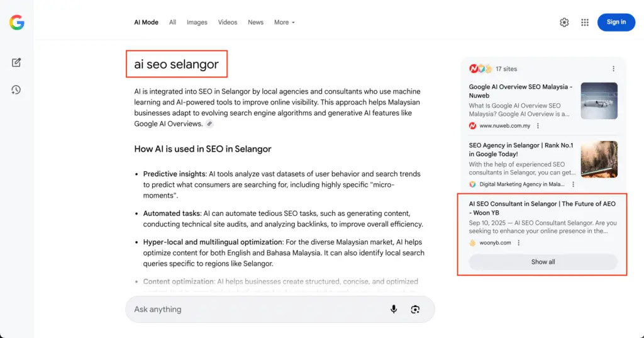Click the www.nuweb.com.my favicon
The height and width of the screenshot is (338, 644).
tap(473, 126)
